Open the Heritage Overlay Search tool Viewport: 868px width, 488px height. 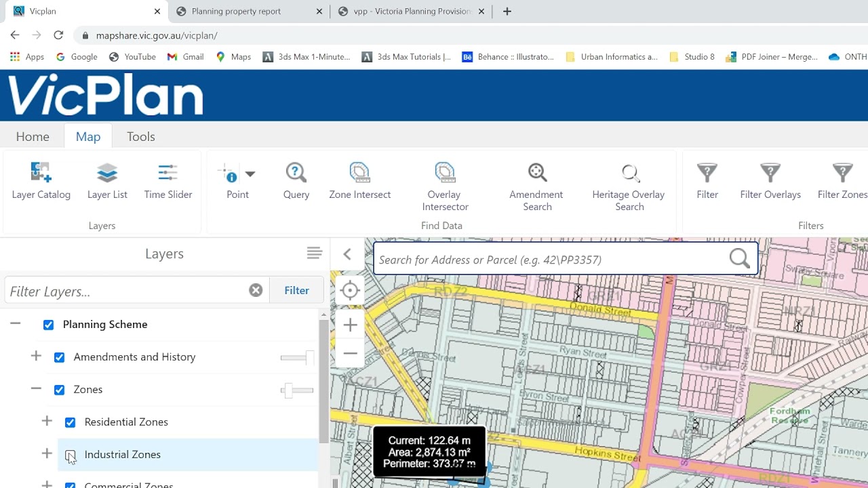point(629,186)
